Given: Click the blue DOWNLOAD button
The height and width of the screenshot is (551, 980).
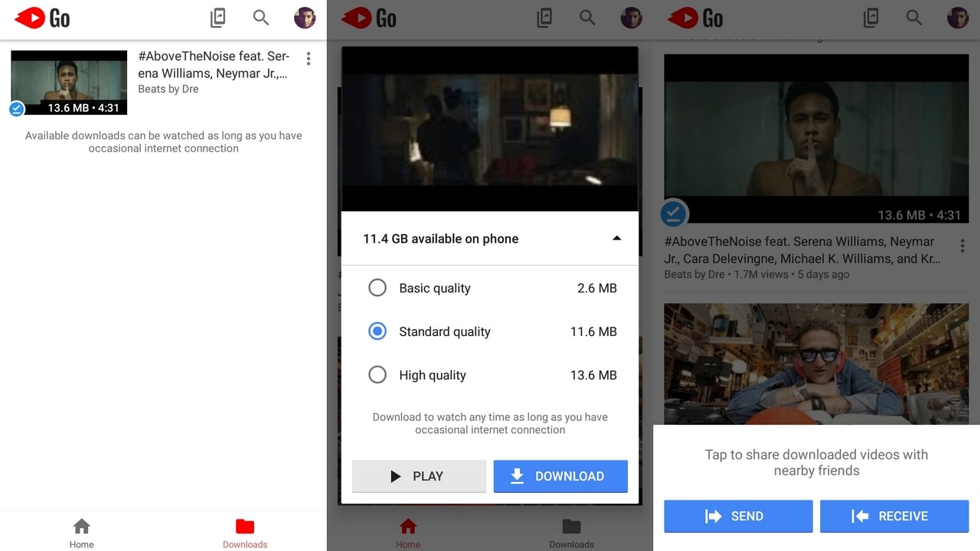Looking at the screenshot, I should click(x=560, y=476).
